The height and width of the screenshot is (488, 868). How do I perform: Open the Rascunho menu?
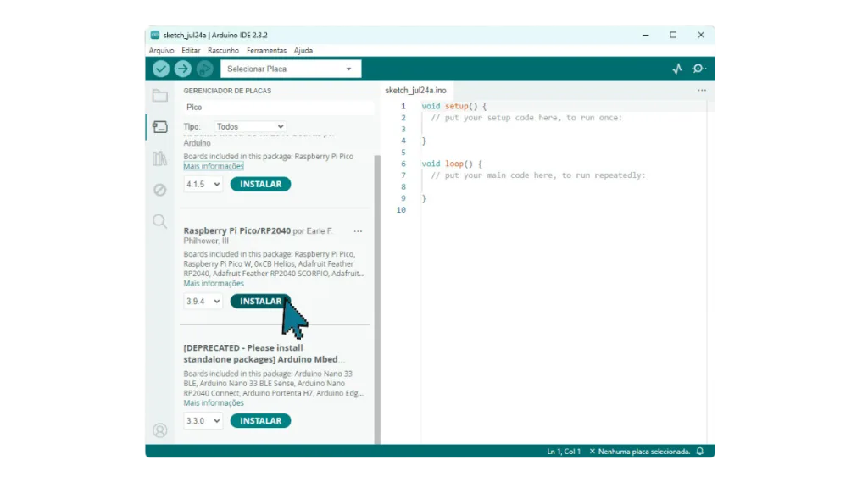223,50
